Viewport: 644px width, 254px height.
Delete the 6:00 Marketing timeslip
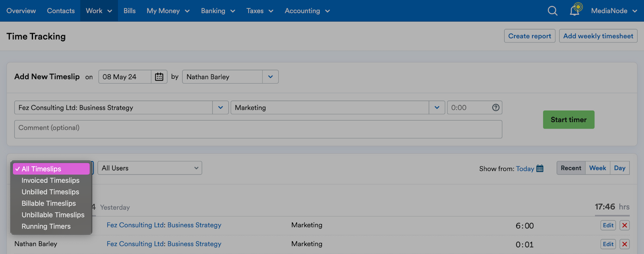coord(625,225)
